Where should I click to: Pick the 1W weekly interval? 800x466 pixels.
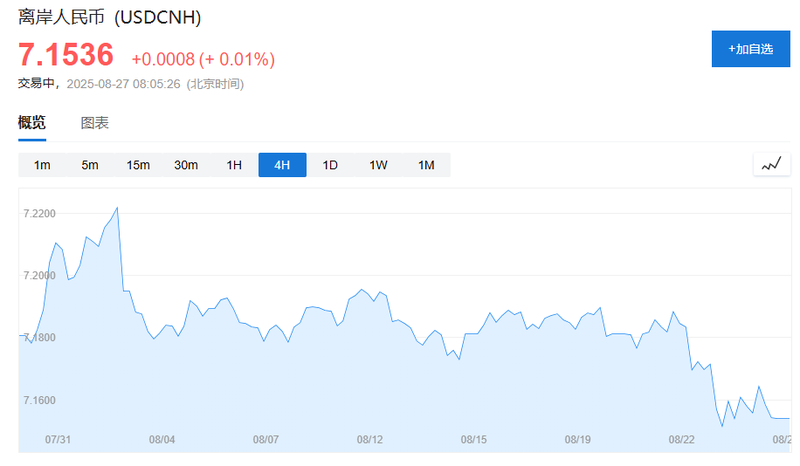click(x=378, y=165)
